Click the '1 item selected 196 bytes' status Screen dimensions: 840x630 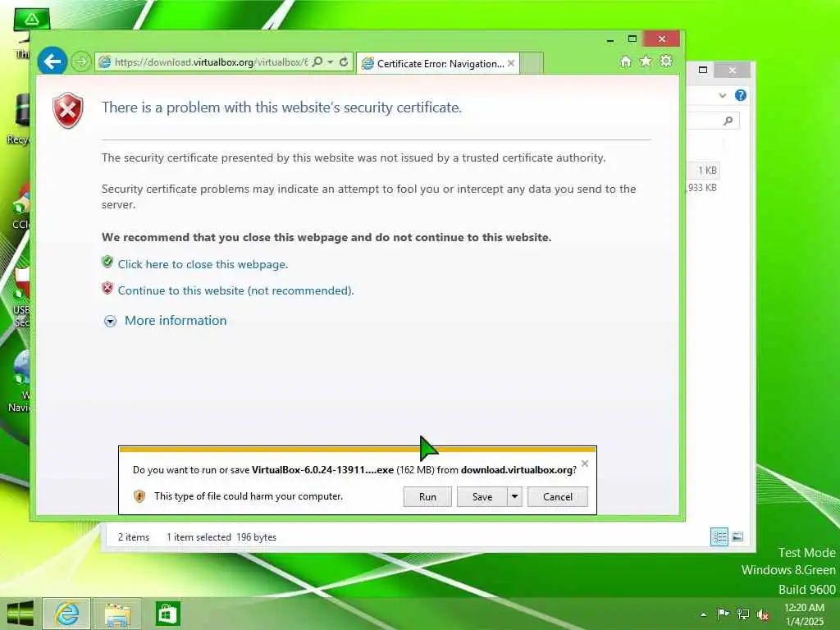pos(221,537)
